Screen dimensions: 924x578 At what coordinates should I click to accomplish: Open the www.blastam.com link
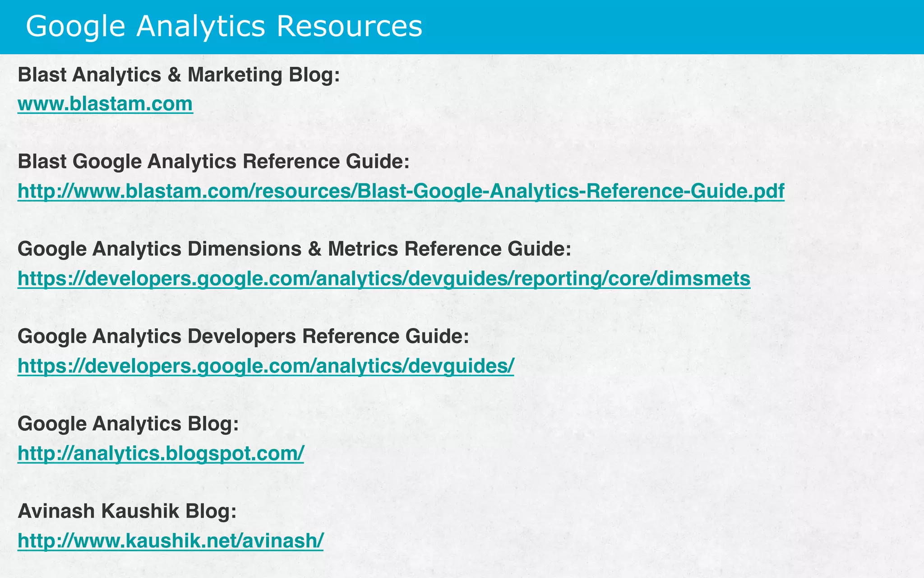coord(105,104)
